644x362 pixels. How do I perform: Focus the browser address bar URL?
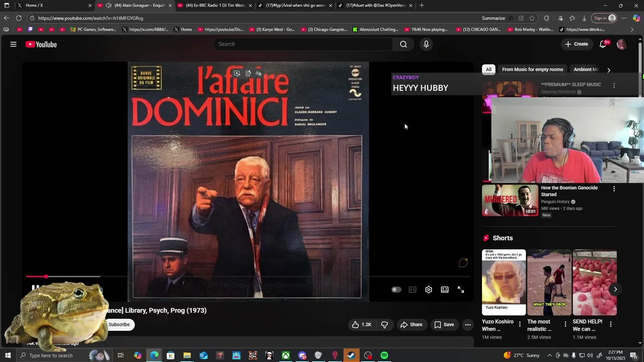coord(252,18)
